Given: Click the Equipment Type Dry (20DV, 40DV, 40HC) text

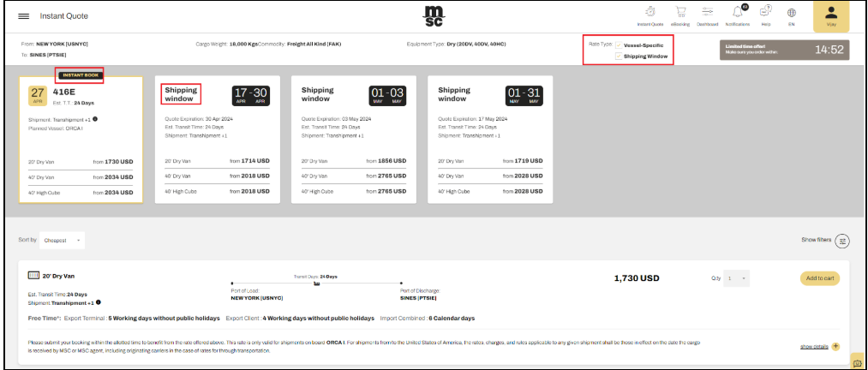Looking at the screenshot, I should [456, 44].
